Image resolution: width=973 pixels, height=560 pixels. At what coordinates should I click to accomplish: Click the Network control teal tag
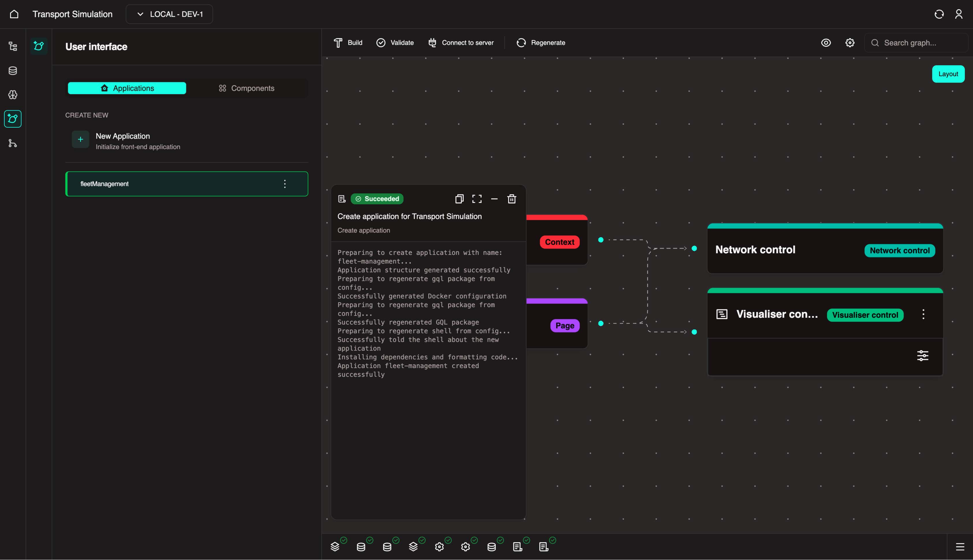[x=900, y=250]
